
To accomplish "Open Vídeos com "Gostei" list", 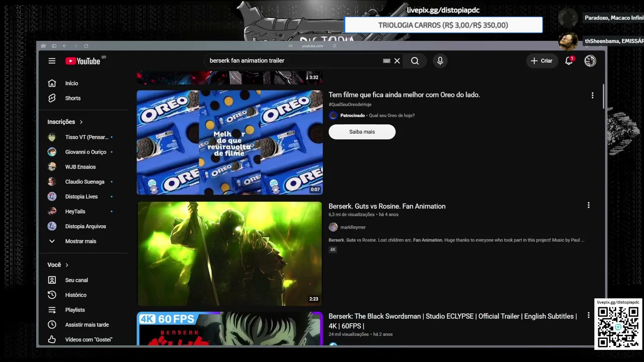I will [89, 340].
